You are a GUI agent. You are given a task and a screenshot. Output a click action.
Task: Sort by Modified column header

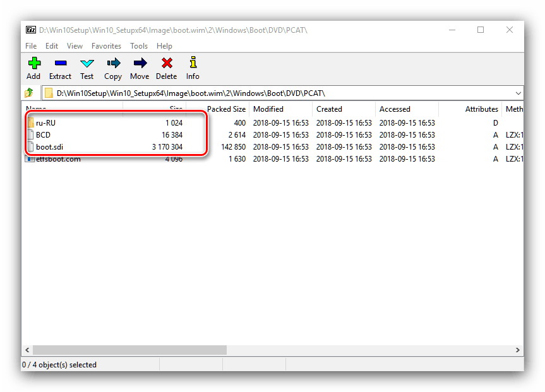click(280, 109)
